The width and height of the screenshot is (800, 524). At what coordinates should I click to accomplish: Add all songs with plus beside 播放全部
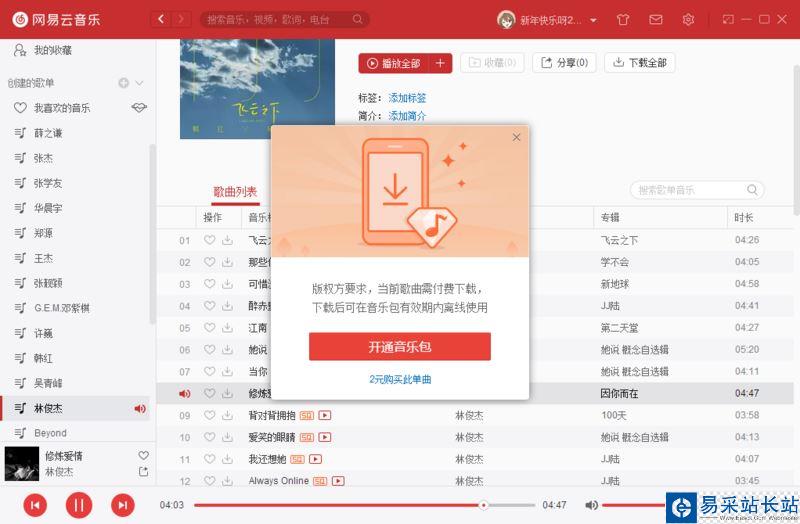pos(440,63)
